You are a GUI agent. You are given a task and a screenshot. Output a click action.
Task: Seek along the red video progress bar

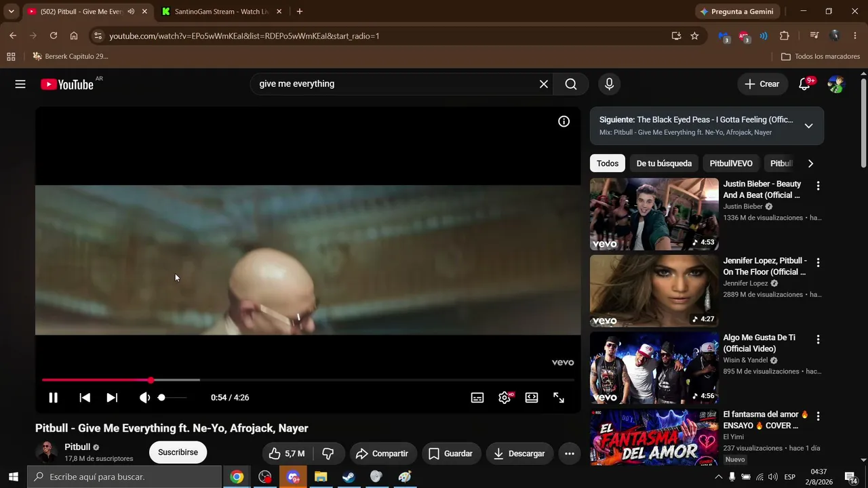point(308,380)
